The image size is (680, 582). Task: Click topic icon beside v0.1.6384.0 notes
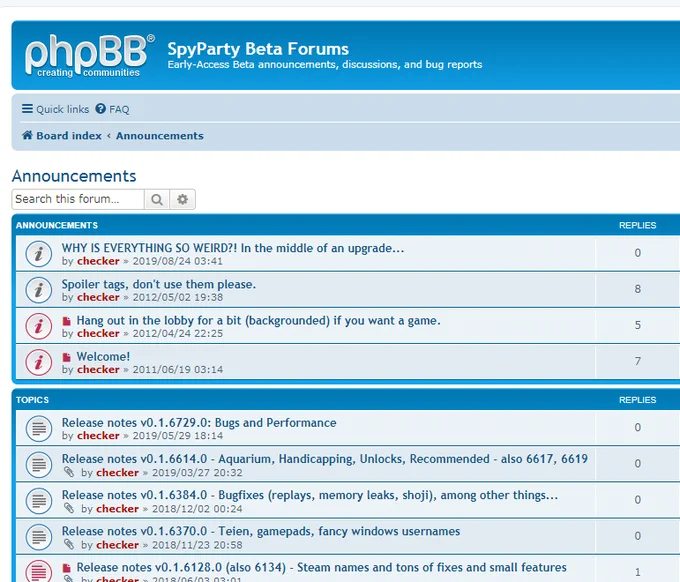point(39,501)
